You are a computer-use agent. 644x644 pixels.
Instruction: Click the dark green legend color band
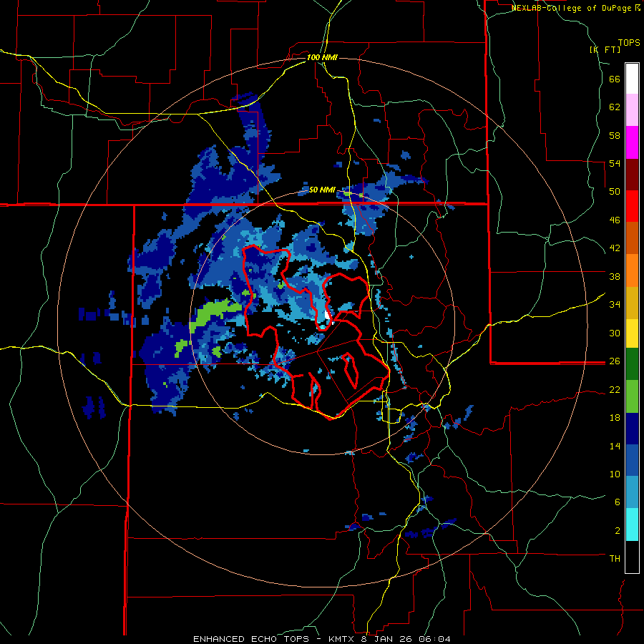coord(632,364)
